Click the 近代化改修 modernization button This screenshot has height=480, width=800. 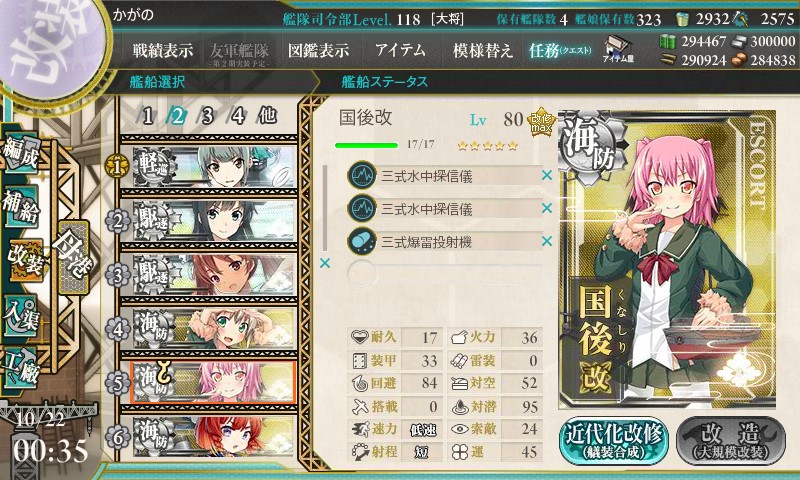point(614,441)
